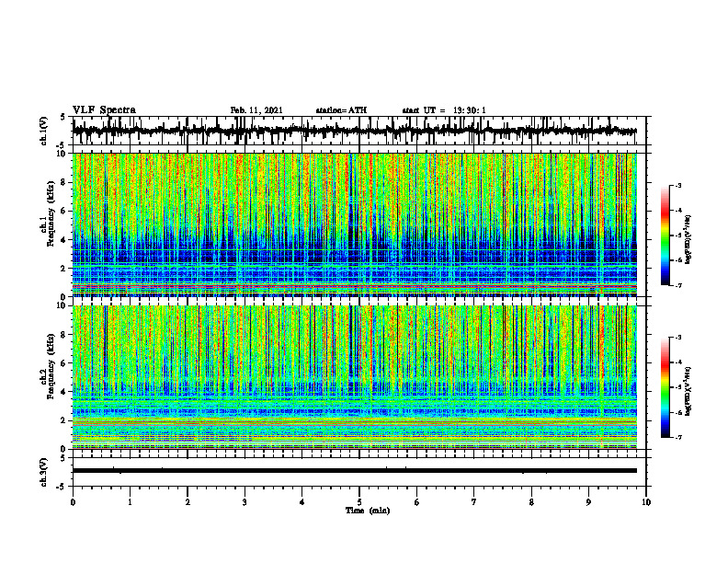Click the "5" tick of ch.1(V) axis
This screenshot has width=728, height=563.
pyautogui.click(x=63, y=118)
